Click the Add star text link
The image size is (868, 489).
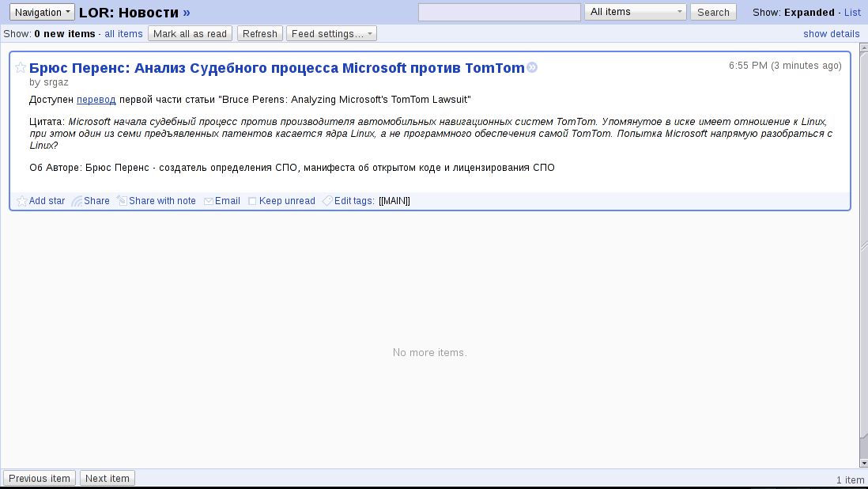pyautogui.click(x=47, y=201)
